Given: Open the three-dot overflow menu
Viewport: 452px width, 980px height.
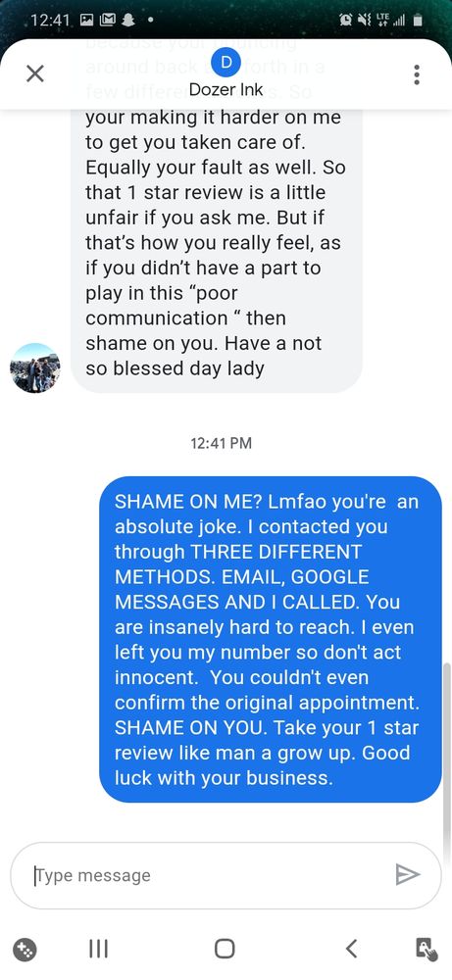Looking at the screenshot, I should click(x=417, y=74).
